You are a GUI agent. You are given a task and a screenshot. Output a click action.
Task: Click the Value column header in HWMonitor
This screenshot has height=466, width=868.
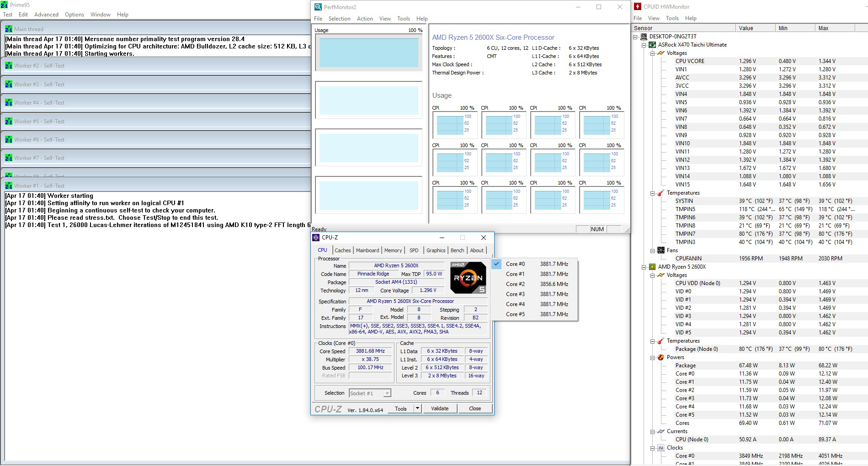[756, 28]
